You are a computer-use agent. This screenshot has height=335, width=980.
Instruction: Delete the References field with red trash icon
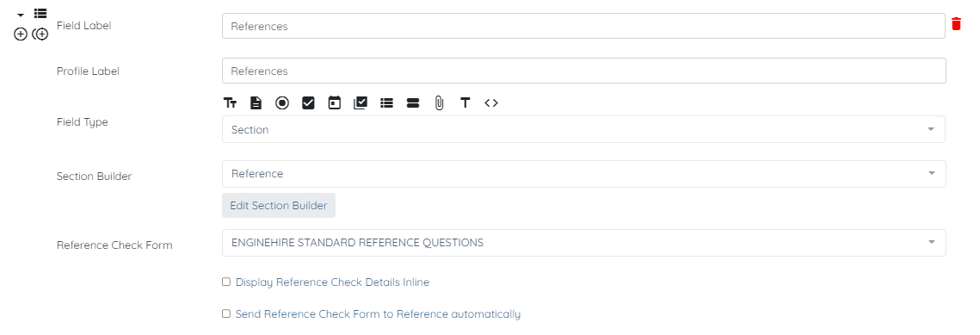click(x=956, y=24)
